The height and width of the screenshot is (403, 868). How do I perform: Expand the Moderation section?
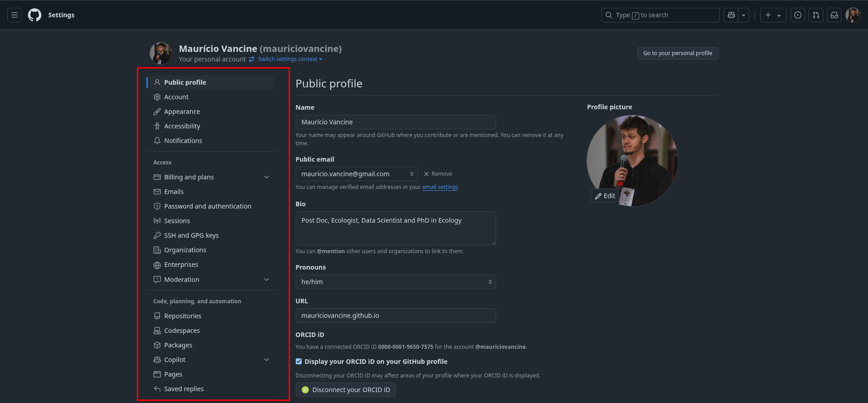267,280
